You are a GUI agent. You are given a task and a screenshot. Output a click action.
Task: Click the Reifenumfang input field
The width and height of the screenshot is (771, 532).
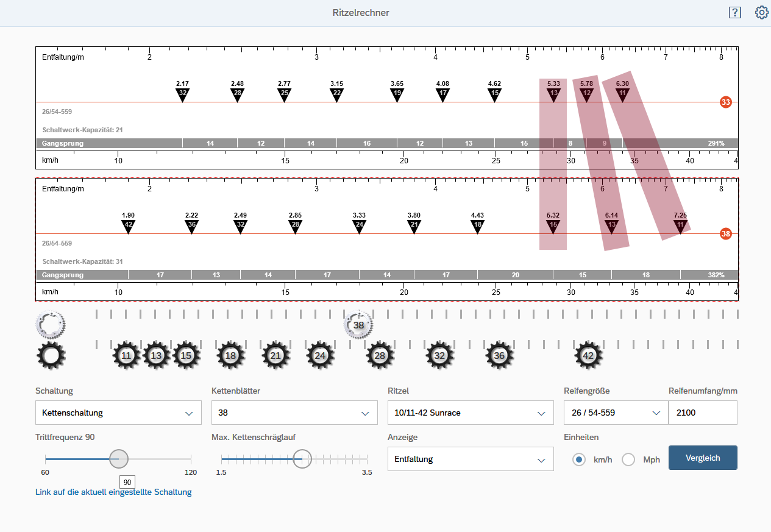tap(702, 413)
